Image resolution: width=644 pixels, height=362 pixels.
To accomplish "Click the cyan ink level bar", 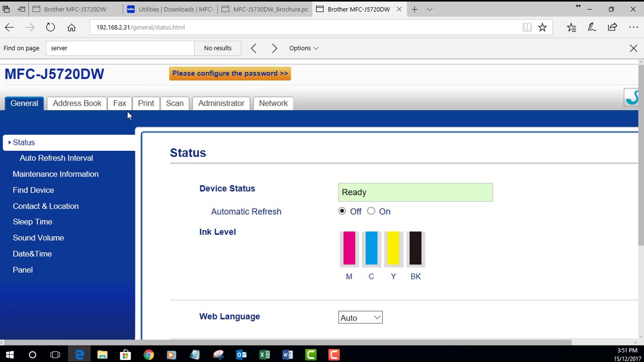I will click(x=371, y=248).
